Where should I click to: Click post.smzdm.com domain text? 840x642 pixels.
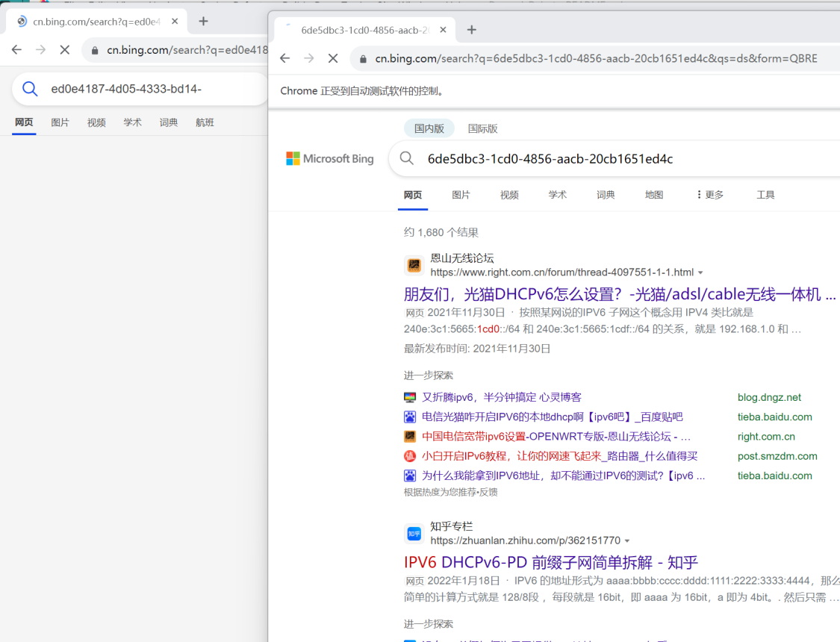(x=777, y=456)
